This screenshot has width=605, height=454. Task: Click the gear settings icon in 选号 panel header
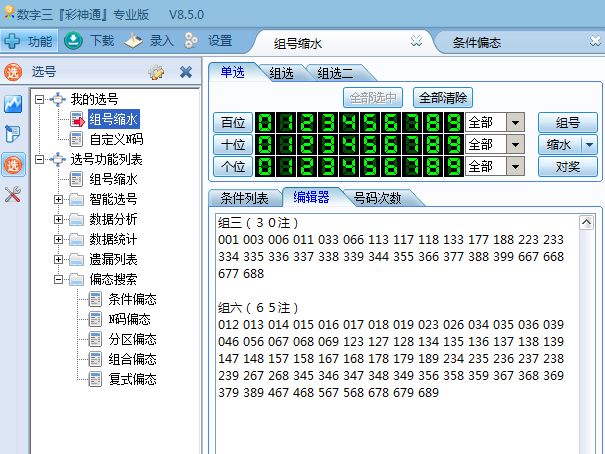[x=156, y=72]
